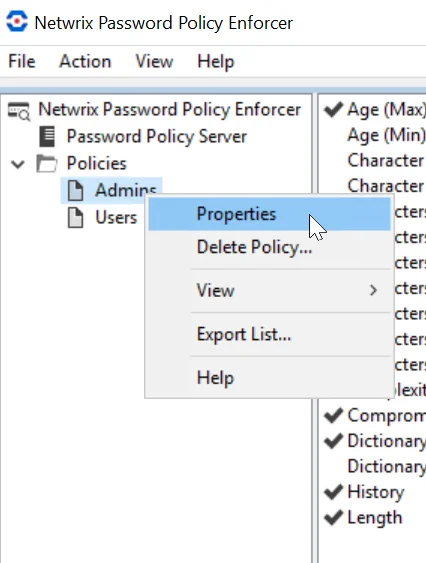Expand the View submenu arrow
426x563 pixels.
[374, 290]
